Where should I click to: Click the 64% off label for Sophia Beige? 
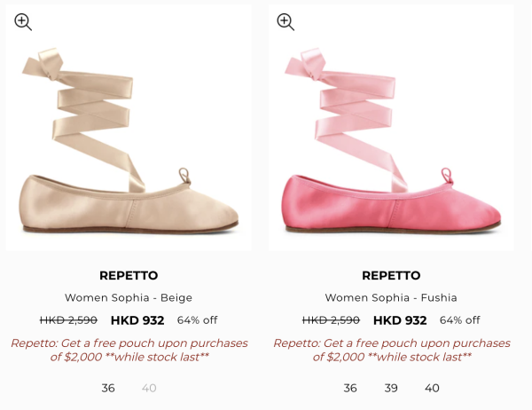197,320
